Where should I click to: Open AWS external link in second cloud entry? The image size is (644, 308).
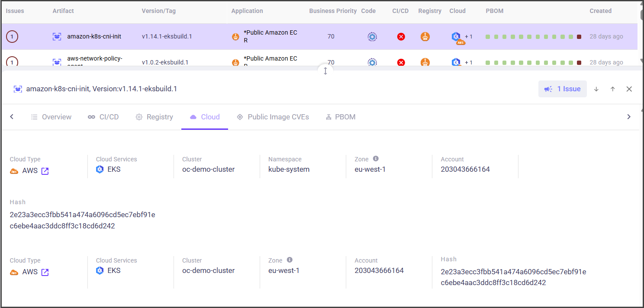click(45, 272)
